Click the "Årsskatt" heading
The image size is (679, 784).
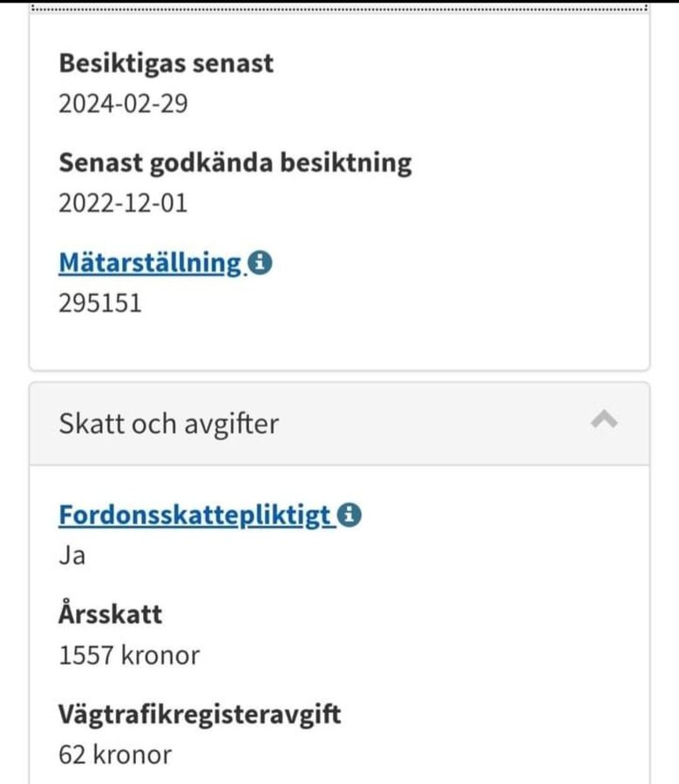111,614
